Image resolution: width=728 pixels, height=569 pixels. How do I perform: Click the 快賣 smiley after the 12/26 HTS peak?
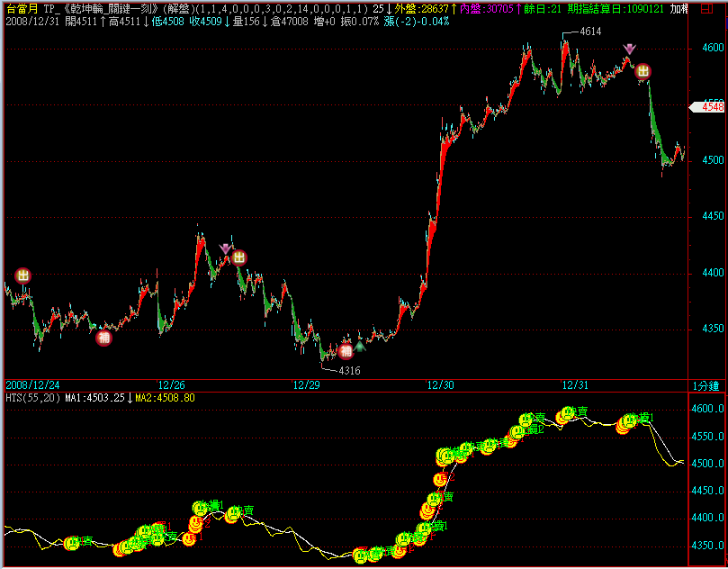click(x=234, y=513)
